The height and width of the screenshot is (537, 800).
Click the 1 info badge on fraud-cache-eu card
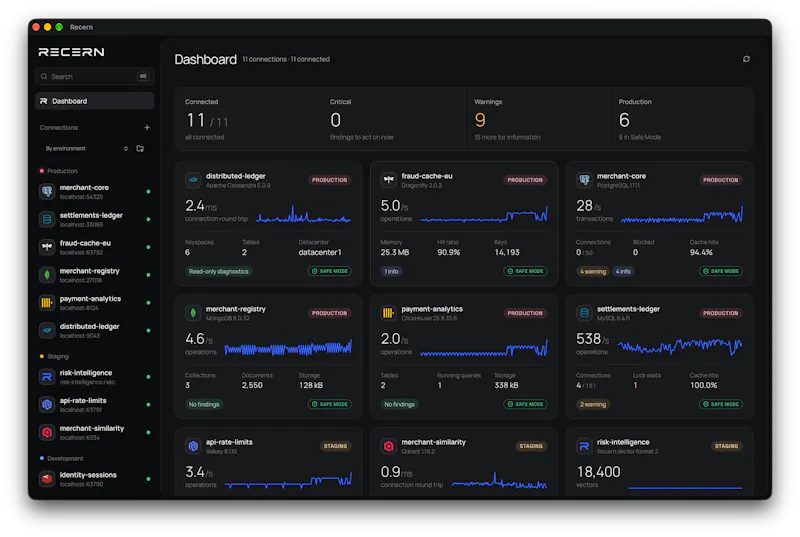[x=391, y=271]
